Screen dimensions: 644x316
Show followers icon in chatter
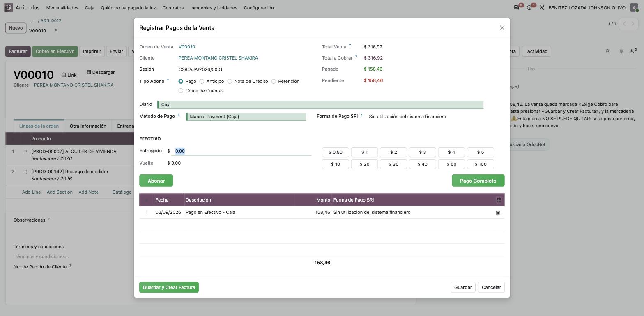(633, 51)
